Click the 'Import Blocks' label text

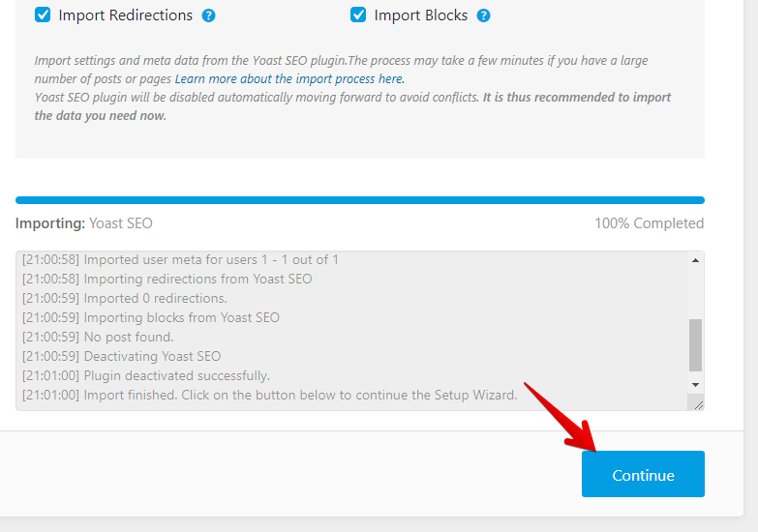click(x=420, y=15)
